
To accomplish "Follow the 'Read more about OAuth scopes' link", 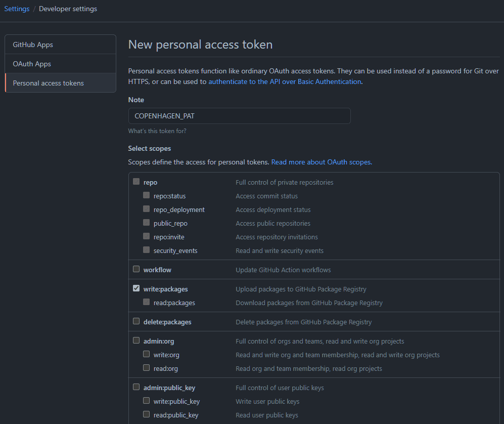I will 322,162.
